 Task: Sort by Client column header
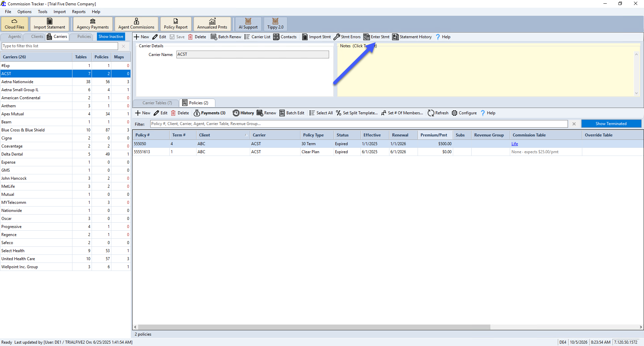tap(223, 135)
